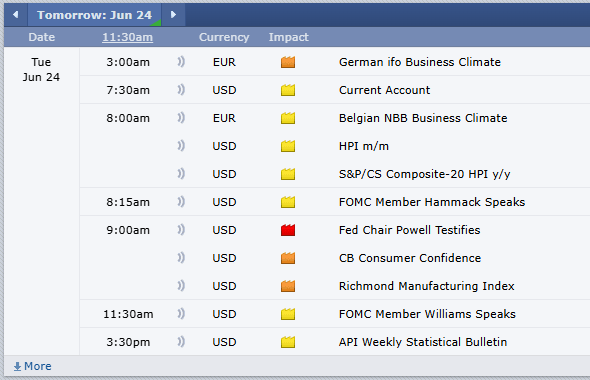Expand calendar with More link

pos(32,366)
